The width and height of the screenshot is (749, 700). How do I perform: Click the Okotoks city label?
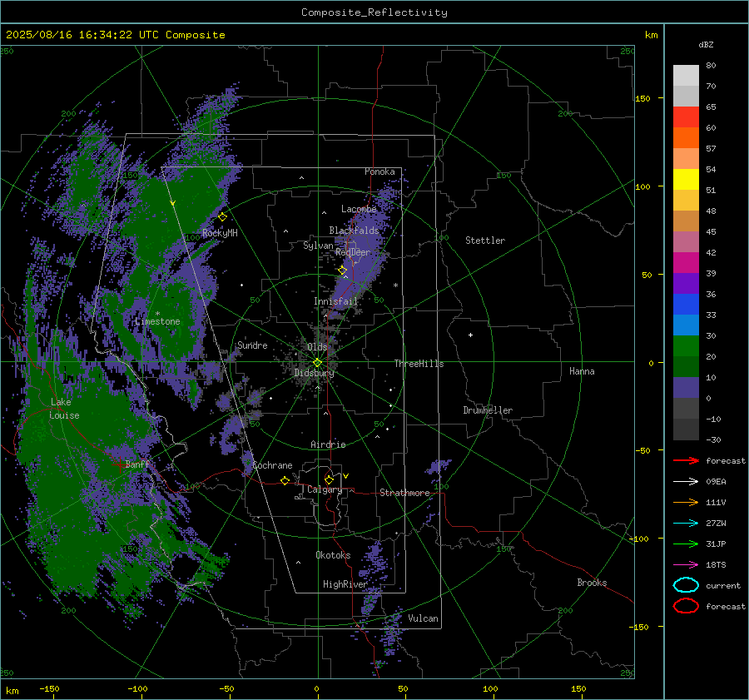[x=333, y=555]
